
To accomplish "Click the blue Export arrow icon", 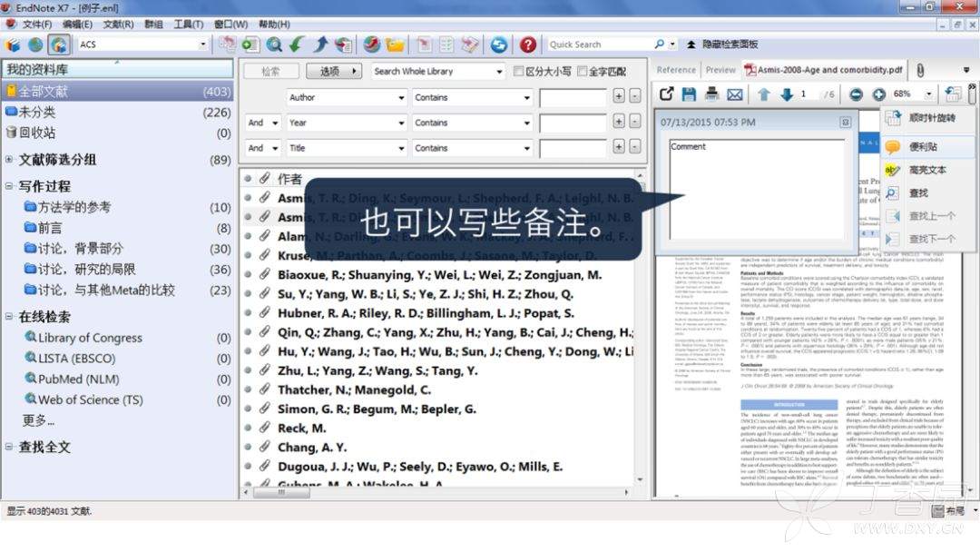I will (x=320, y=44).
